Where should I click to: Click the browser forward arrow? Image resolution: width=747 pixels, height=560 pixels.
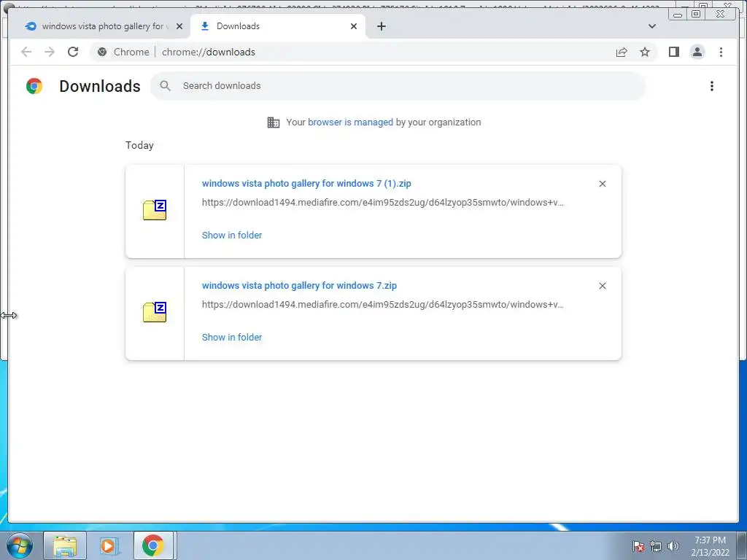pyautogui.click(x=50, y=52)
